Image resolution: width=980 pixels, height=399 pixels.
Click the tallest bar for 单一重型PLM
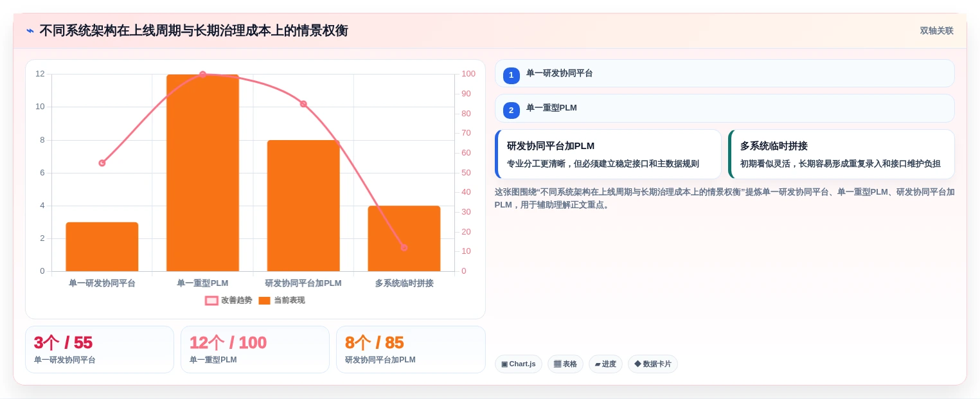[x=202, y=173]
